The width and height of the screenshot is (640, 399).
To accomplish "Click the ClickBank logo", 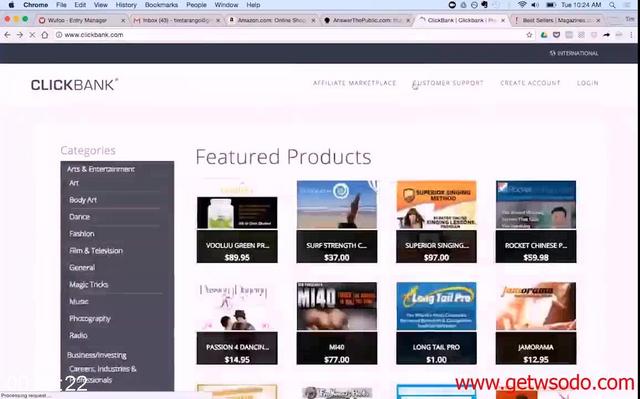I will (x=74, y=84).
